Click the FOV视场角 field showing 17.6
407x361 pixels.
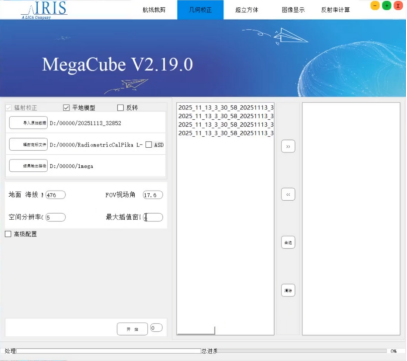click(x=153, y=195)
